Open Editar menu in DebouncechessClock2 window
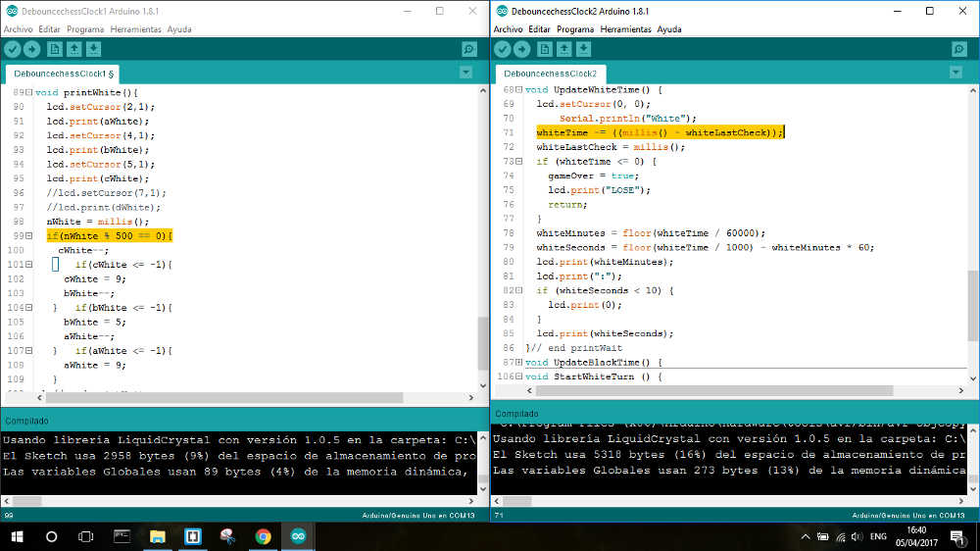980x551 pixels. [x=539, y=29]
